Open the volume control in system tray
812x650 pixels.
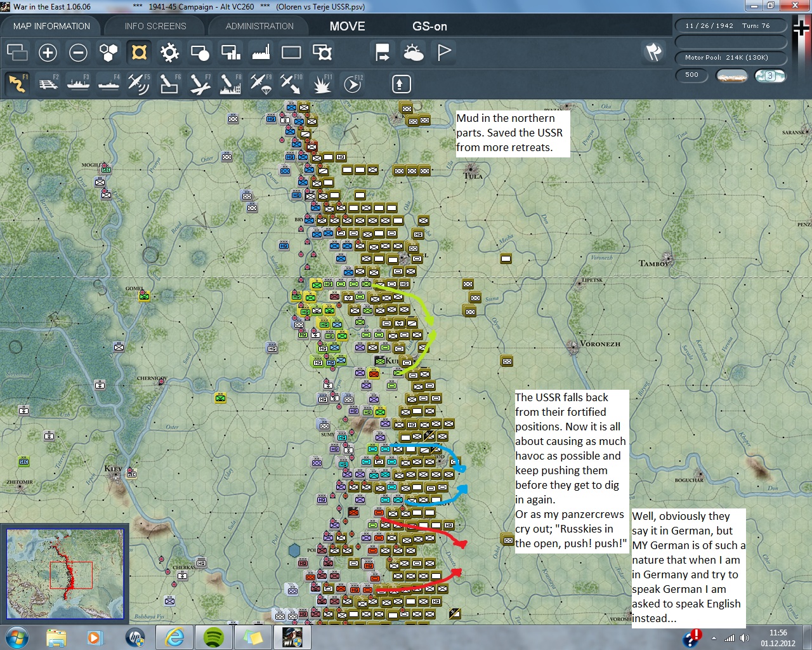(744, 638)
